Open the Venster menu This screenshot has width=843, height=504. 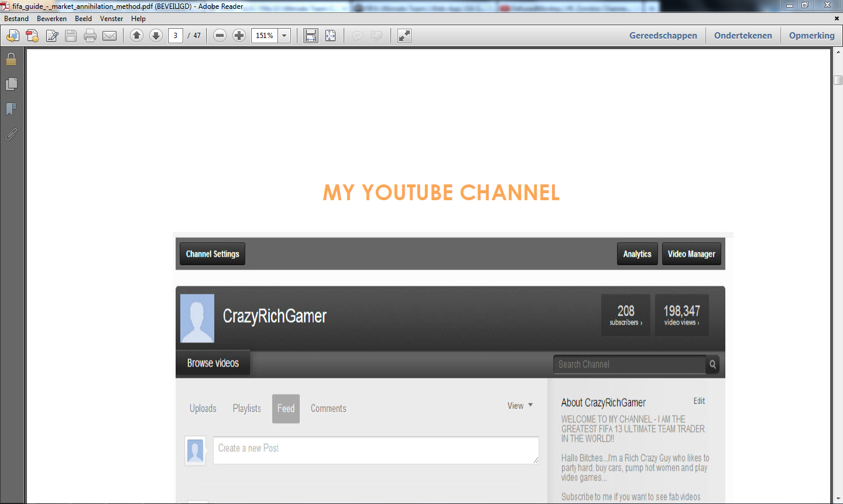coord(111,19)
